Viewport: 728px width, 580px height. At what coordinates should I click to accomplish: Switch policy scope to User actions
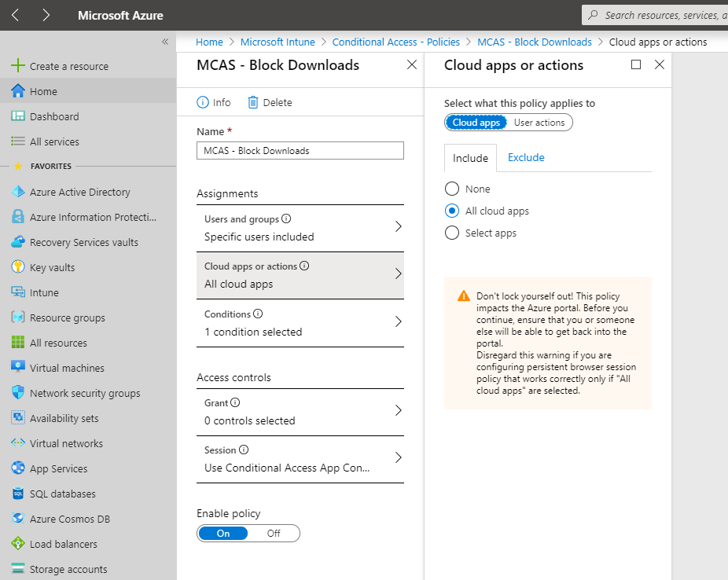coord(539,123)
